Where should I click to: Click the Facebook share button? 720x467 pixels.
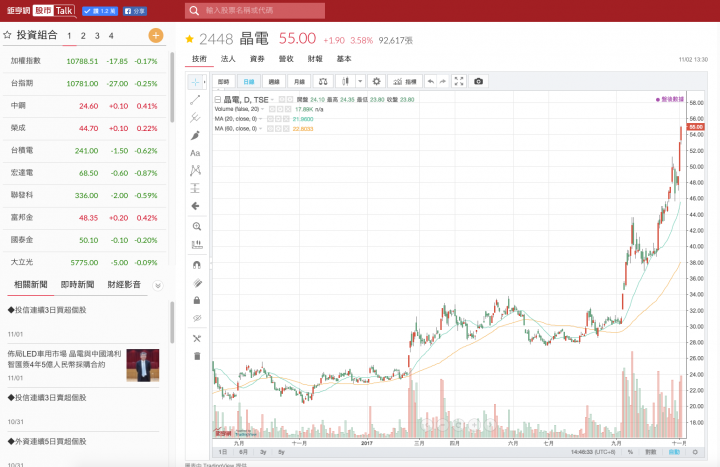click(135, 11)
